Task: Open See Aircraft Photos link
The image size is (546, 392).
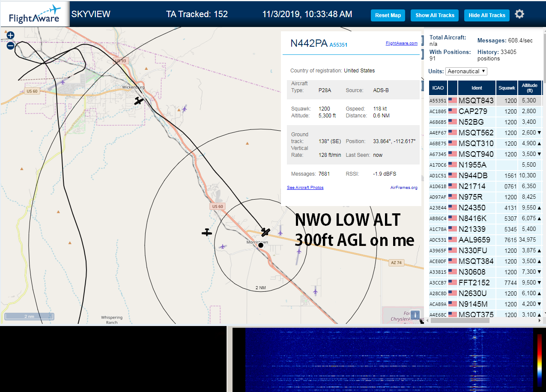Action: coord(305,188)
